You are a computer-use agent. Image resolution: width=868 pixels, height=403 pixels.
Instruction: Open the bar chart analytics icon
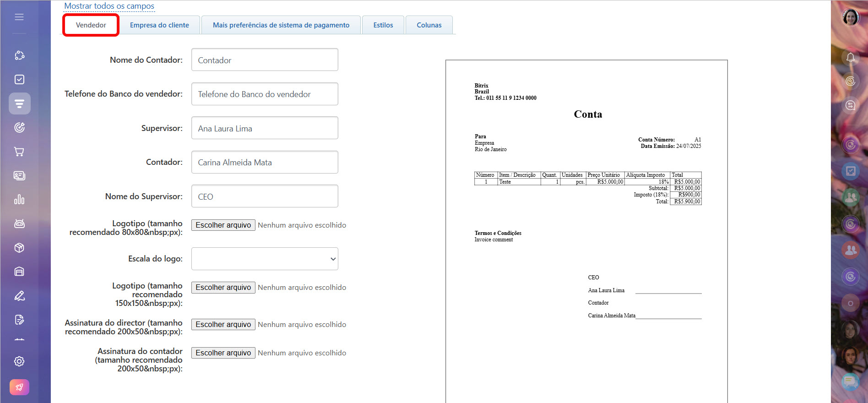[x=19, y=200]
